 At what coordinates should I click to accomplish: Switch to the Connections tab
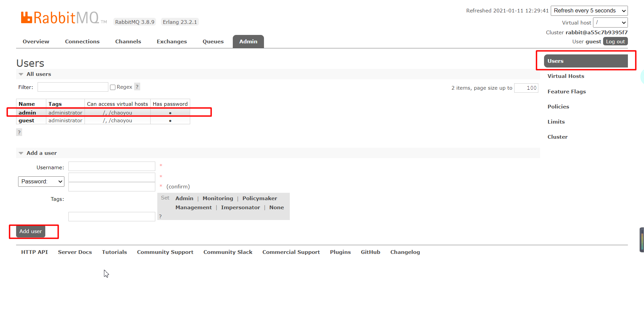click(x=82, y=42)
